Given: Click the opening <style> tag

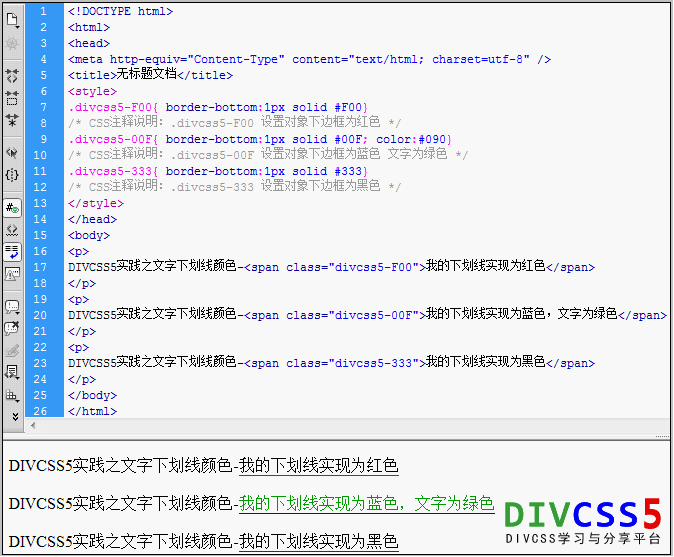Looking at the screenshot, I should click(92, 92).
